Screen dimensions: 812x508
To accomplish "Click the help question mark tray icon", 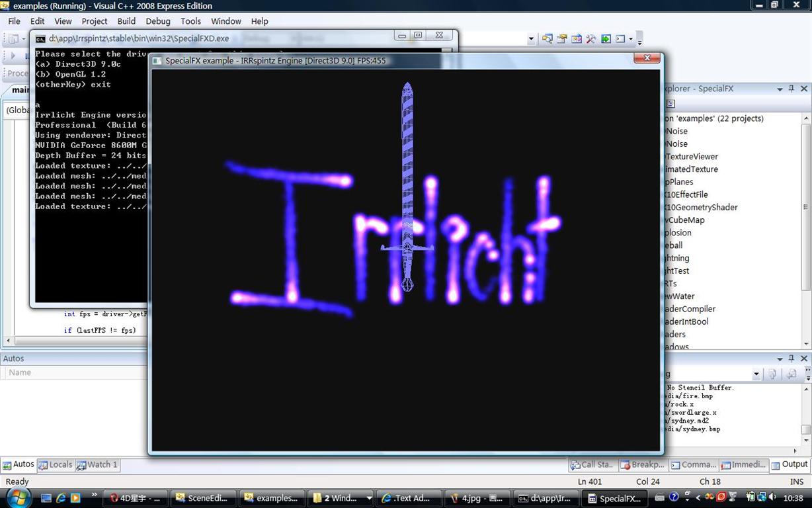I will (x=674, y=497).
